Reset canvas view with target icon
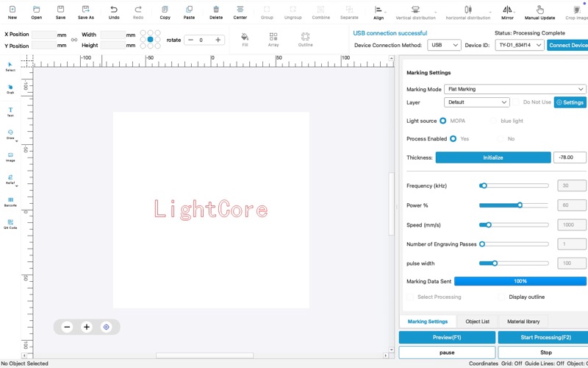The height and width of the screenshot is (368, 588). pyautogui.click(x=106, y=327)
